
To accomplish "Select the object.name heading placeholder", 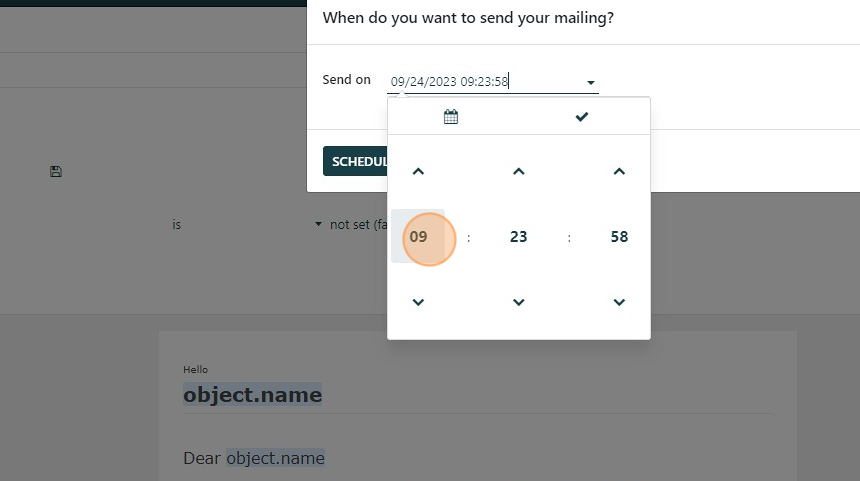I will (253, 395).
